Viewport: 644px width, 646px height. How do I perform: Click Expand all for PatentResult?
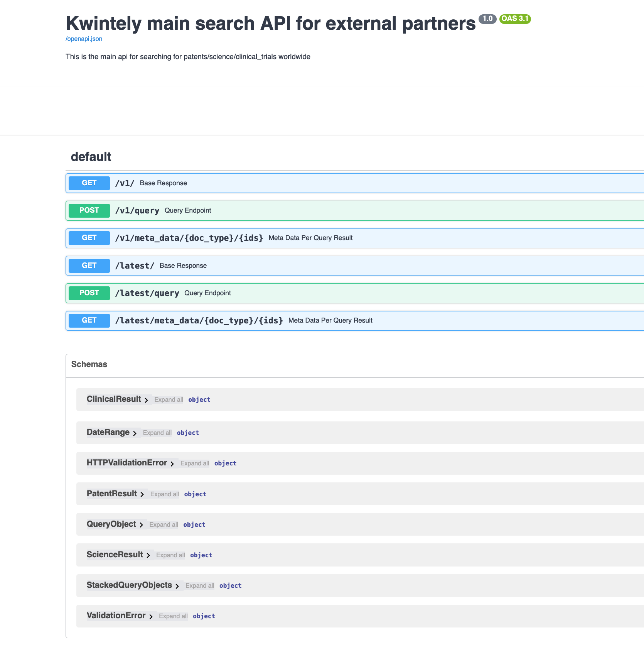tap(164, 494)
